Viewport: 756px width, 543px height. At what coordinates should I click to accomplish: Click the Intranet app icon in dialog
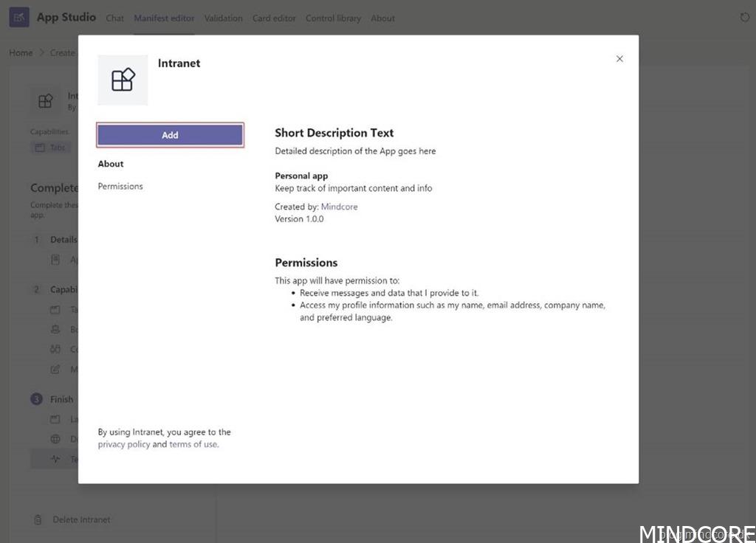(x=123, y=80)
